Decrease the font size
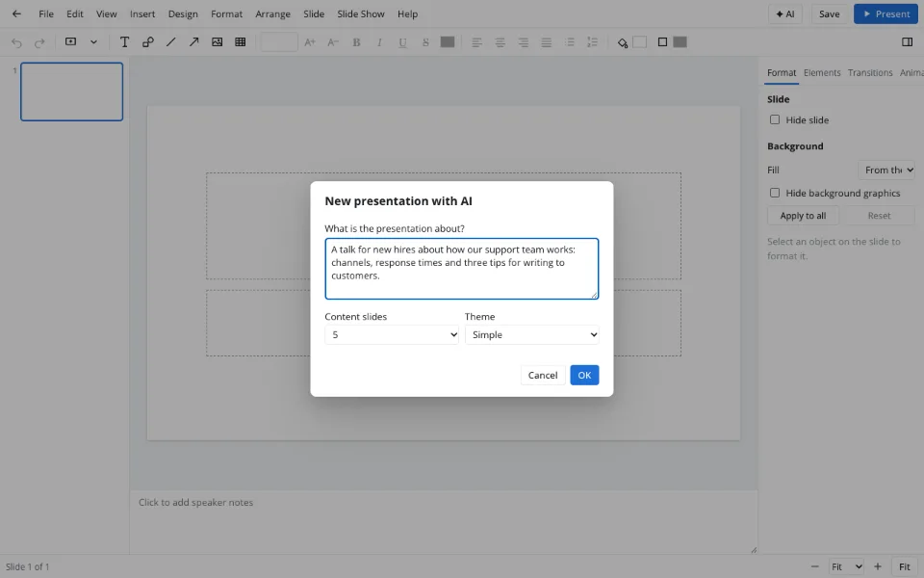This screenshot has width=924, height=578. pos(333,41)
